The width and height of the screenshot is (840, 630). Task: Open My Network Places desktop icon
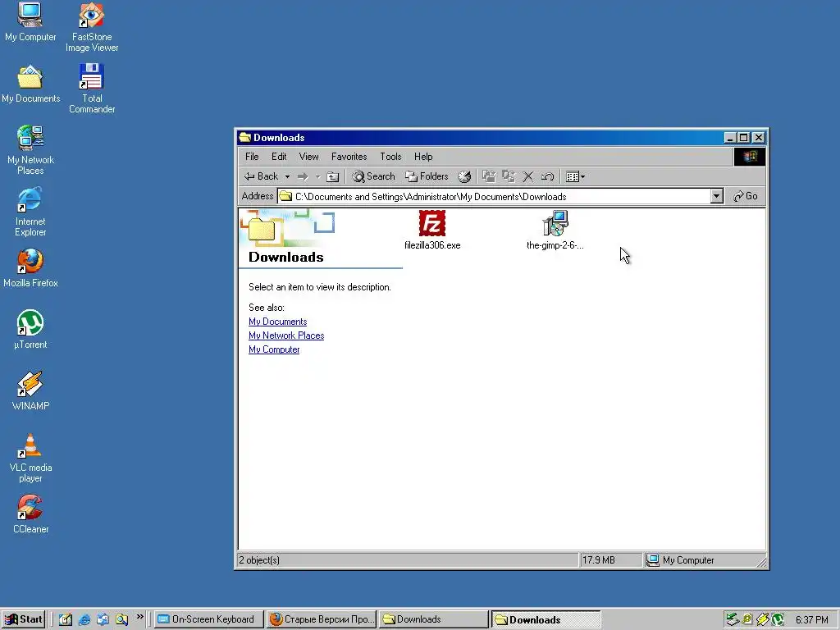(30, 150)
